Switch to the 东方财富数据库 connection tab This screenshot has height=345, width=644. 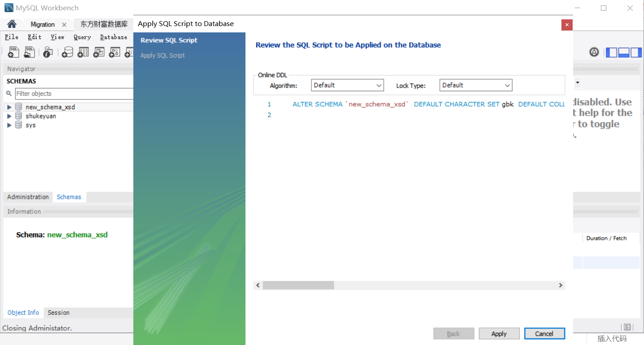(104, 24)
